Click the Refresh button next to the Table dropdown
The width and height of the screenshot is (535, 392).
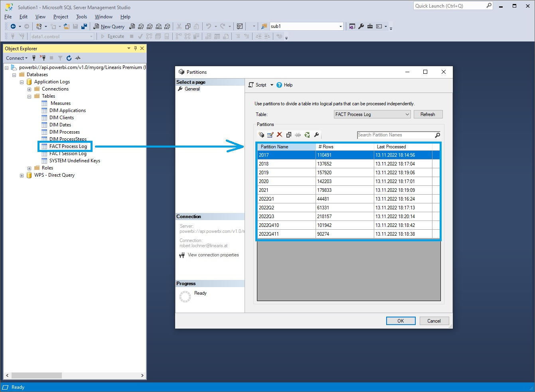(x=428, y=114)
